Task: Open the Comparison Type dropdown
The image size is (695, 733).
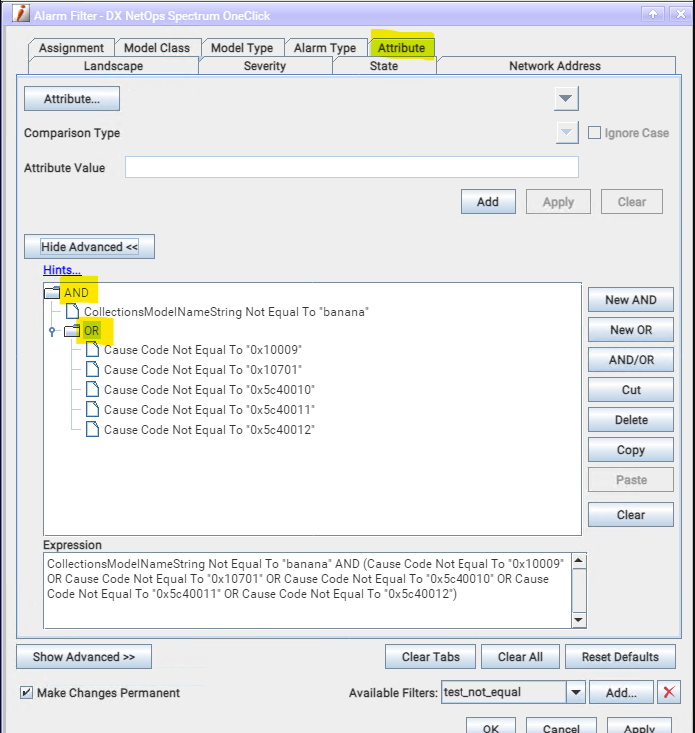Action: (x=567, y=133)
